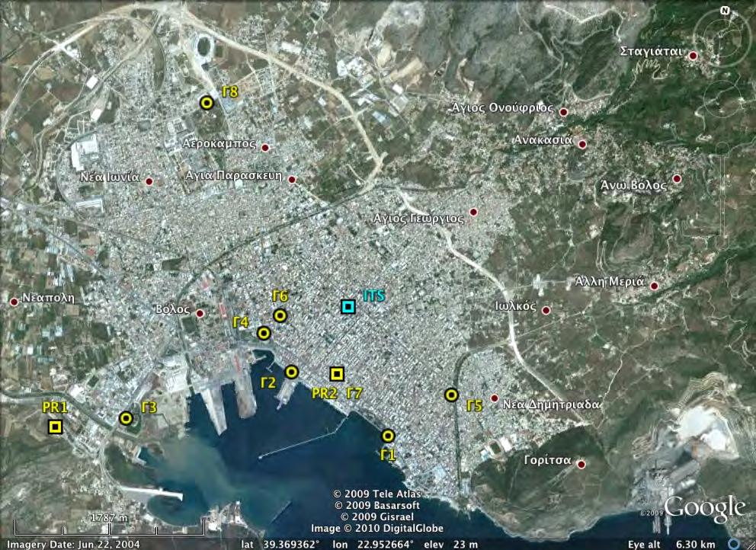Click the red dot for Σταγιάται
This screenshot has height=550, width=756.
pyautogui.click(x=694, y=56)
